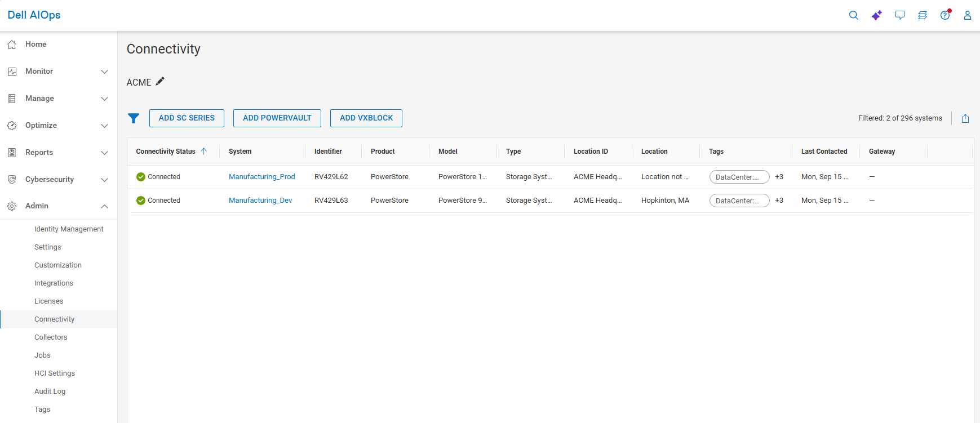Go to the Audit Log page
Viewport: 980px width, 423px height.
50,391
